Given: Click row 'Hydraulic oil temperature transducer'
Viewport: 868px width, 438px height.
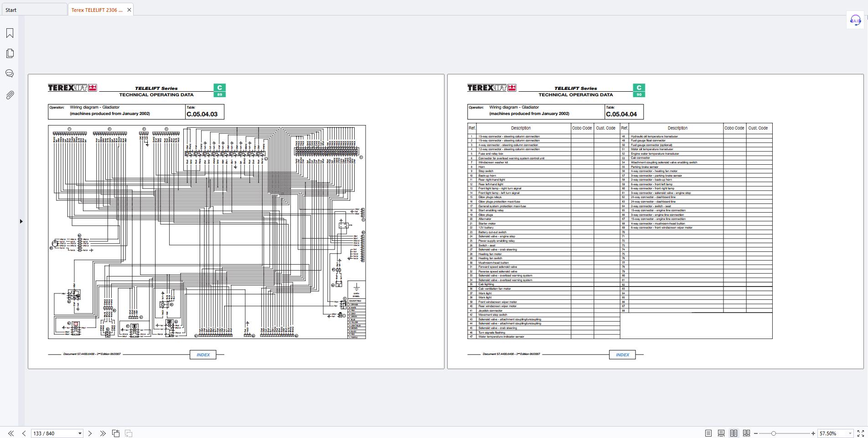Looking at the screenshot, I should 696,136.
